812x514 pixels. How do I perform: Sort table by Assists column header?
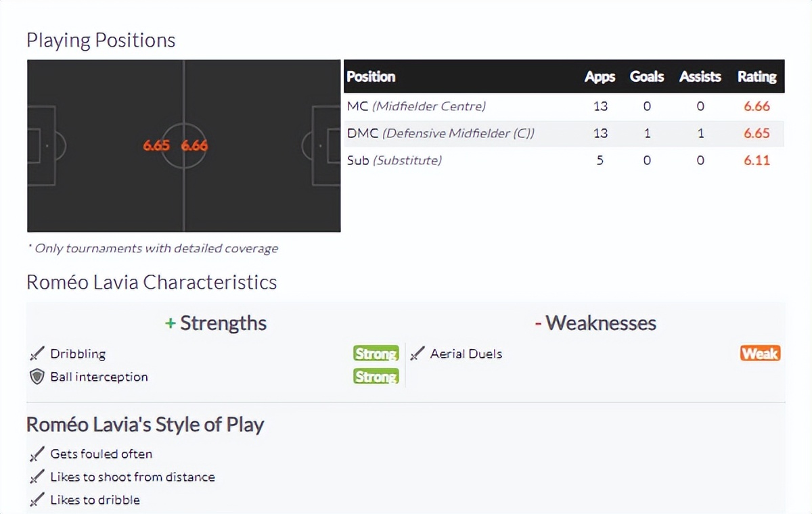click(x=700, y=76)
